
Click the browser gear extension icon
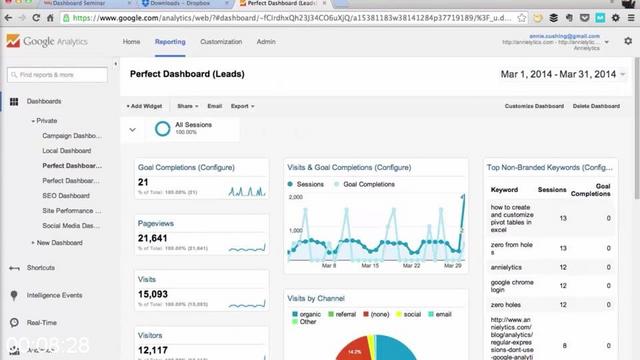616,18
